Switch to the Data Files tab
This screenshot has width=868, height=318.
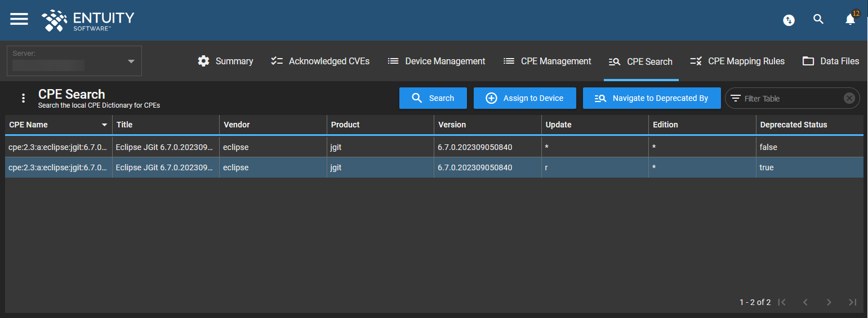pos(831,61)
